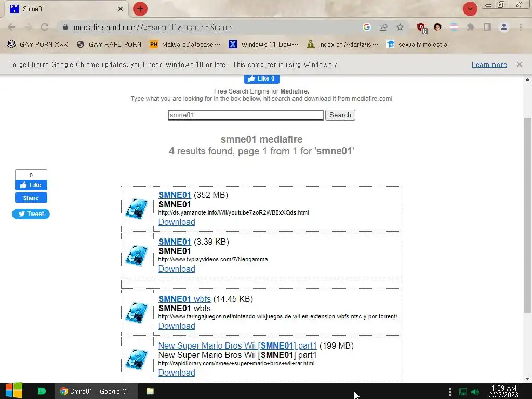Click the top Facebook Like 0 button
The height and width of the screenshot is (399, 532).
[262, 79]
